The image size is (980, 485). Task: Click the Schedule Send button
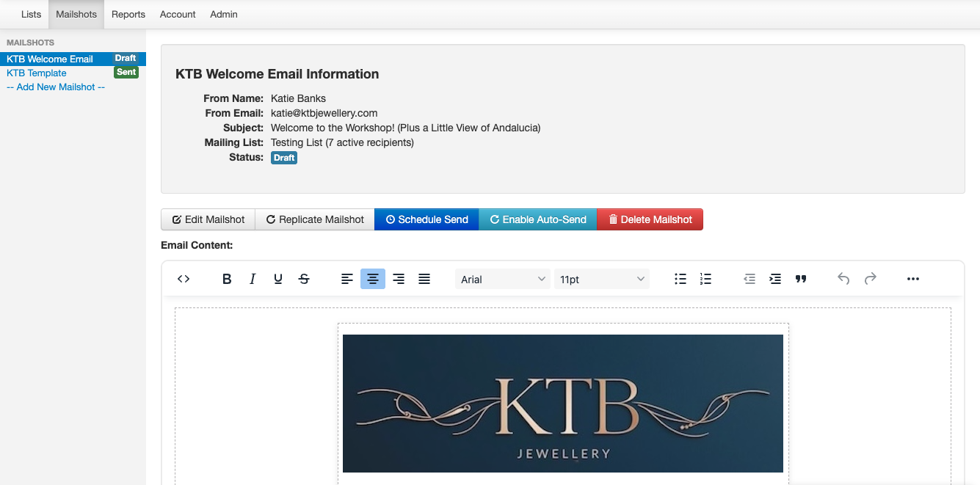tap(427, 219)
